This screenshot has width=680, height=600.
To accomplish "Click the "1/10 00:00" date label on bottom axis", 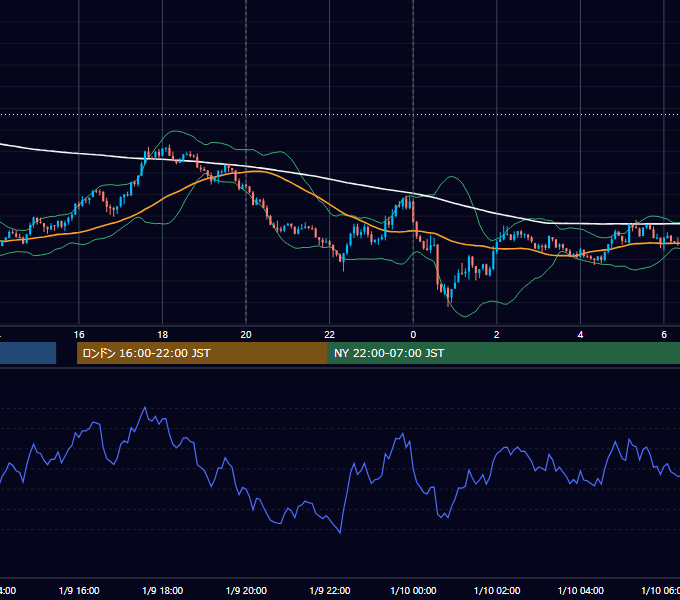I will pos(413,590).
